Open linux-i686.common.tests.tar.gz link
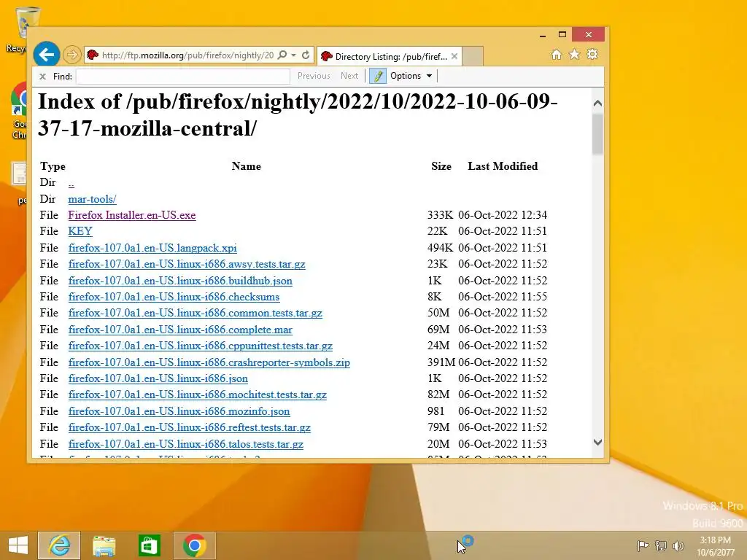 196,314
